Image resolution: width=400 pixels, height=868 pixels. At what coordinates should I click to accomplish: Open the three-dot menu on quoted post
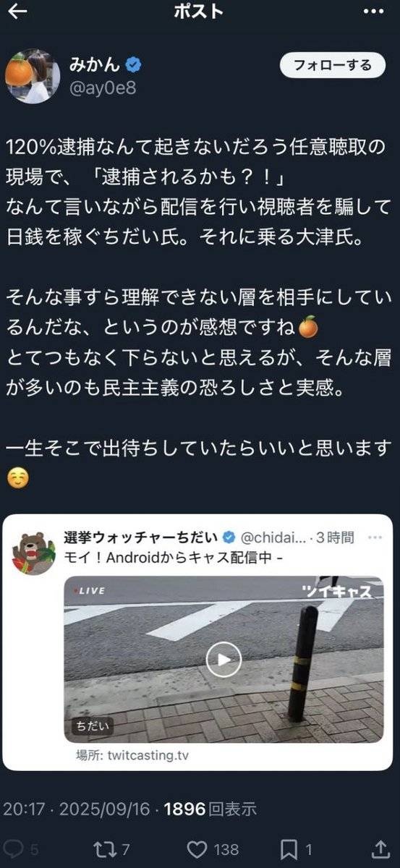[375, 537]
